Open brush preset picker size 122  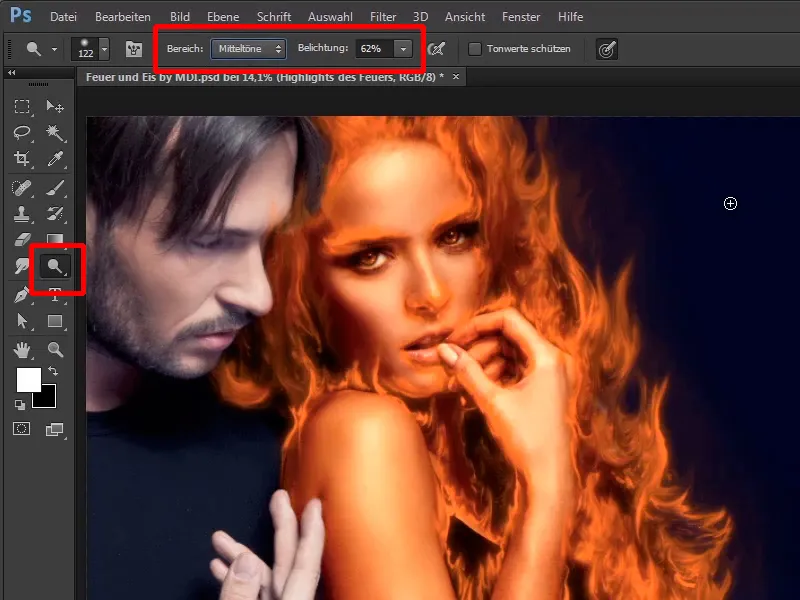pos(90,49)
